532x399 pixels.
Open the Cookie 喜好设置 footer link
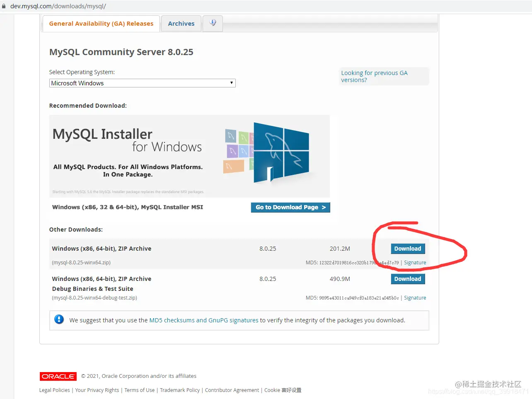(283, 390)
